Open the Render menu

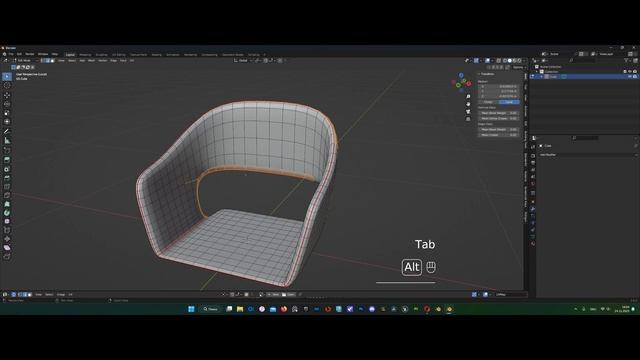tap(30, 54)
